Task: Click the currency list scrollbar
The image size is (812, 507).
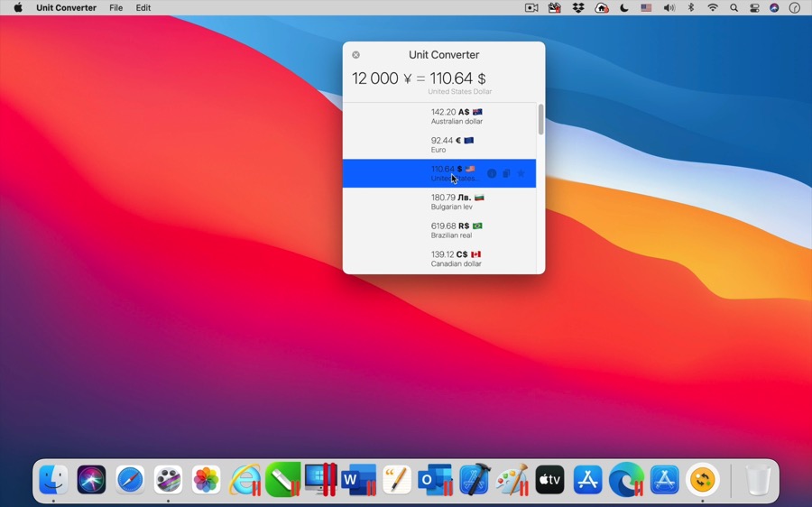Action: click(540, 120)
